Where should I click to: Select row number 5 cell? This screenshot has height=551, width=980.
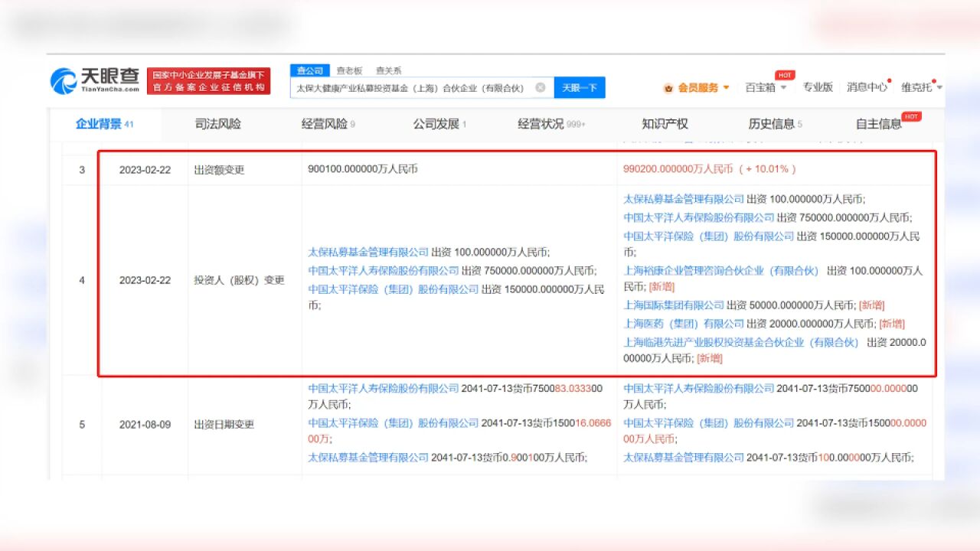(82, 425)
